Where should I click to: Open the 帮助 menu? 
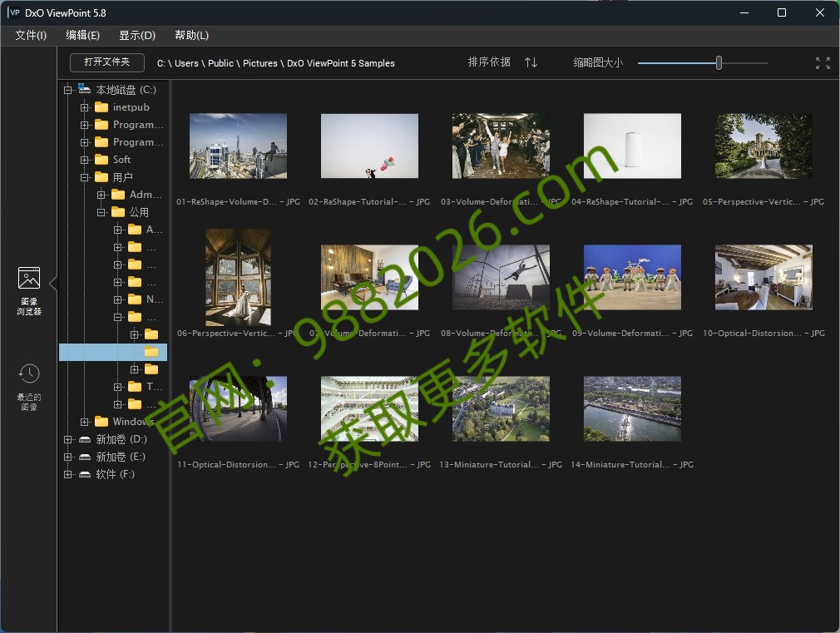(x=190, y=36)
